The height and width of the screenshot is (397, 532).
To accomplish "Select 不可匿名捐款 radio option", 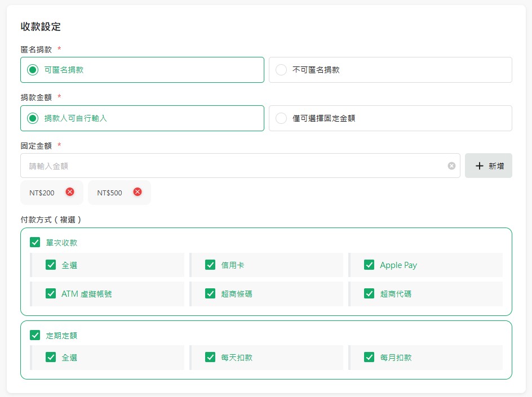I will tap(281, 70).
